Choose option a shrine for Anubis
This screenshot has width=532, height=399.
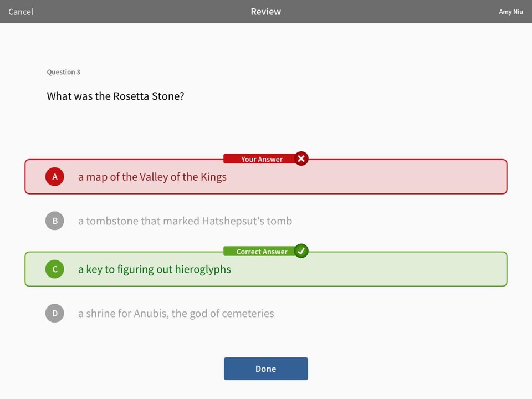click(176, 313)
